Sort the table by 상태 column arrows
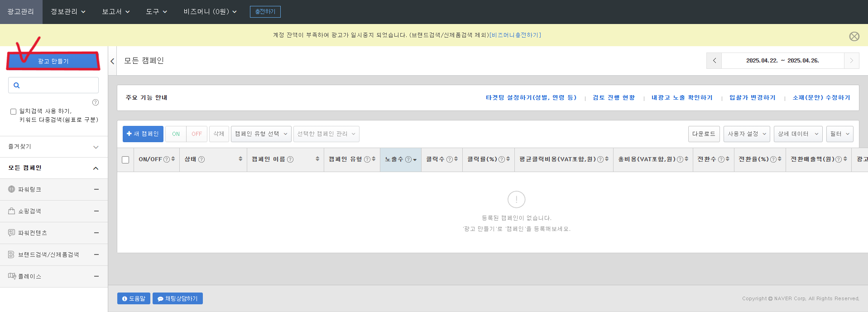This screenshot has width=868, height=312. (x=240, y=159)
